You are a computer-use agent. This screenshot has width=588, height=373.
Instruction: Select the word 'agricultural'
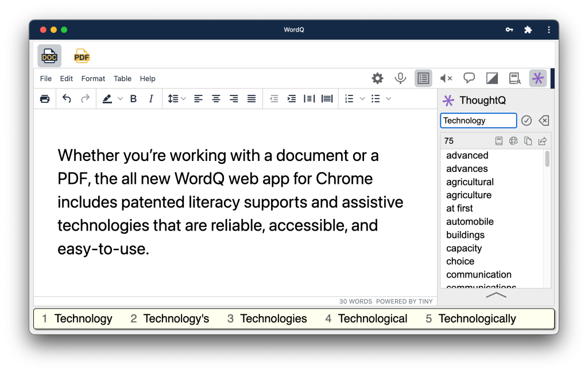tap(470, 182)
